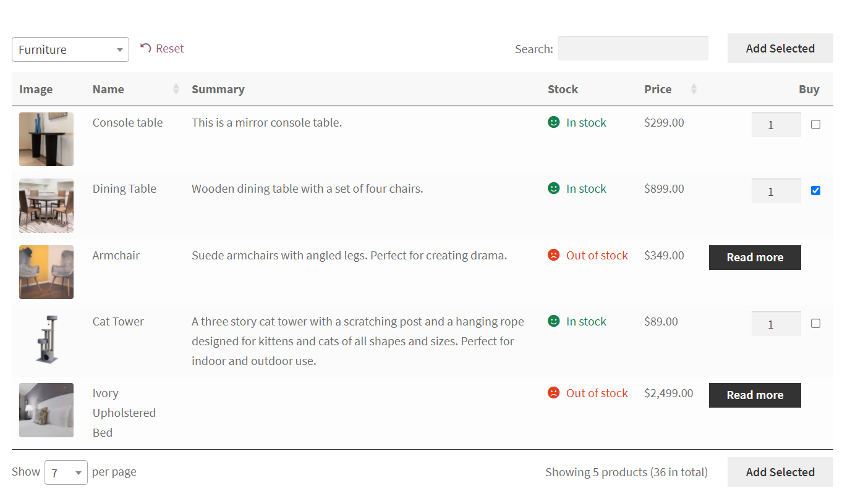Click the green In stock icon for Console table

(x=553, y=122)
